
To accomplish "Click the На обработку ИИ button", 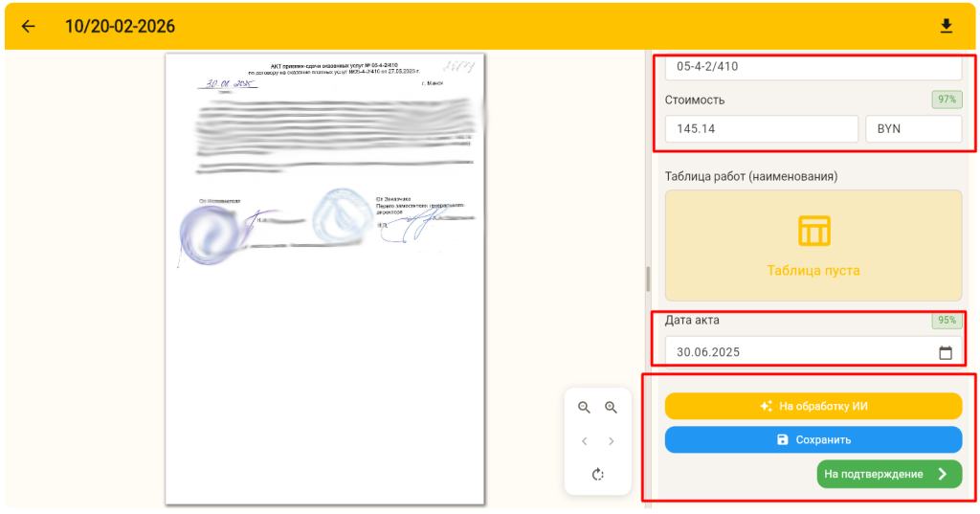I will tap(813, 406).
